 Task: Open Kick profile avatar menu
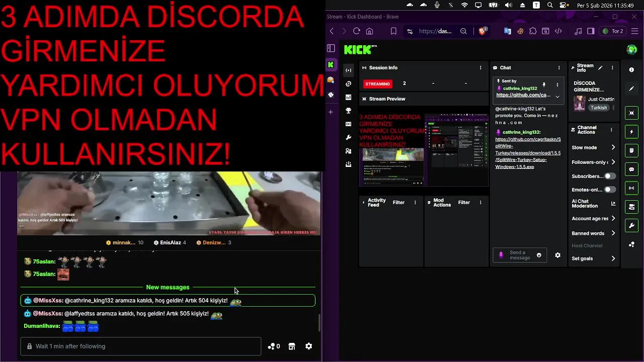tap(631, 49)
